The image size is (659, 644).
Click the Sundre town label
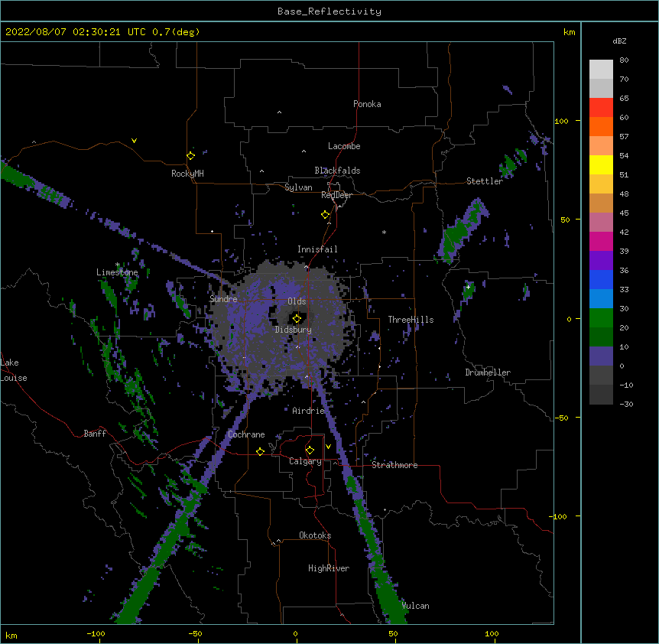(223, 299)
